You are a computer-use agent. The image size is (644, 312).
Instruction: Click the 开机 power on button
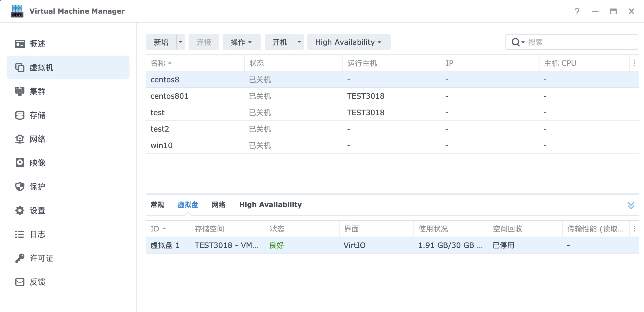click(x=280, y=42)
